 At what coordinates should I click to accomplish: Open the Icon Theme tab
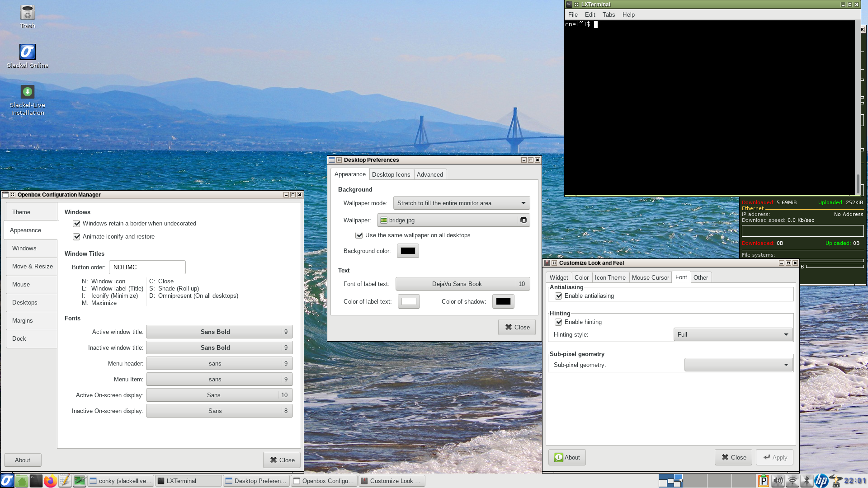click(x=610, y=277)
